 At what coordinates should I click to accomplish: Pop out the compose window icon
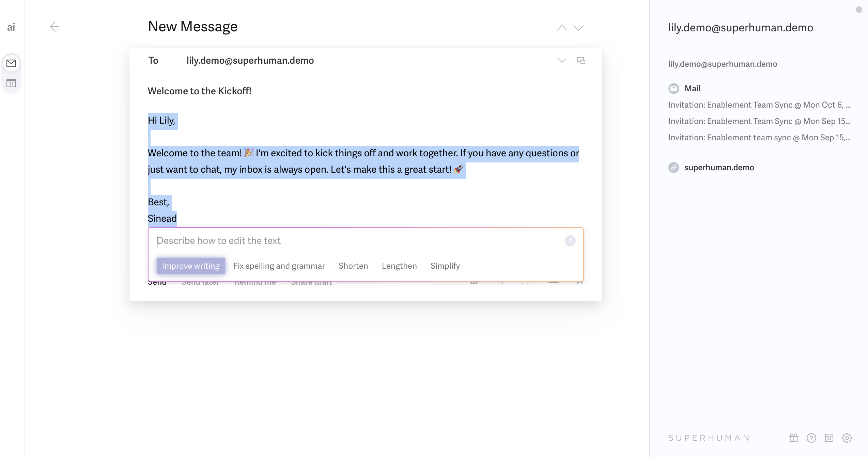click(581, 61)
